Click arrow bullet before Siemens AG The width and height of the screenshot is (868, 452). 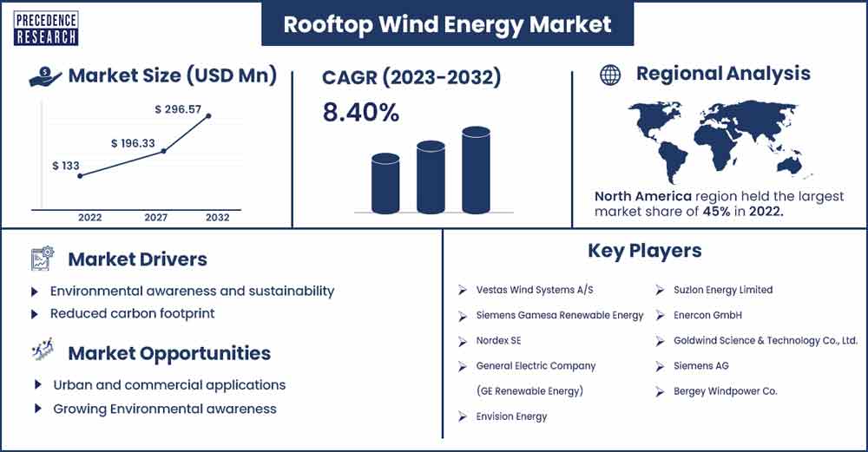point(660,366)
